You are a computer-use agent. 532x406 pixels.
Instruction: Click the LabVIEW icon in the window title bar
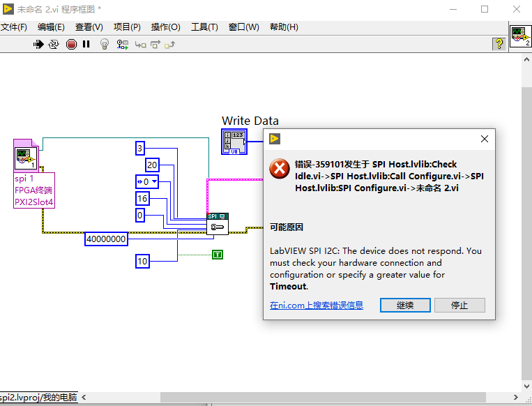tap(8, 9)
